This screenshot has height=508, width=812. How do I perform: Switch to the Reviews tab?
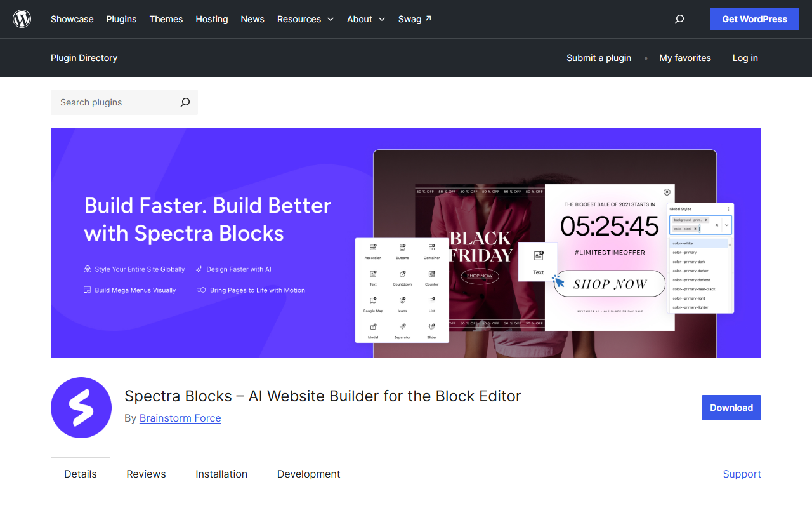(146, 474)
